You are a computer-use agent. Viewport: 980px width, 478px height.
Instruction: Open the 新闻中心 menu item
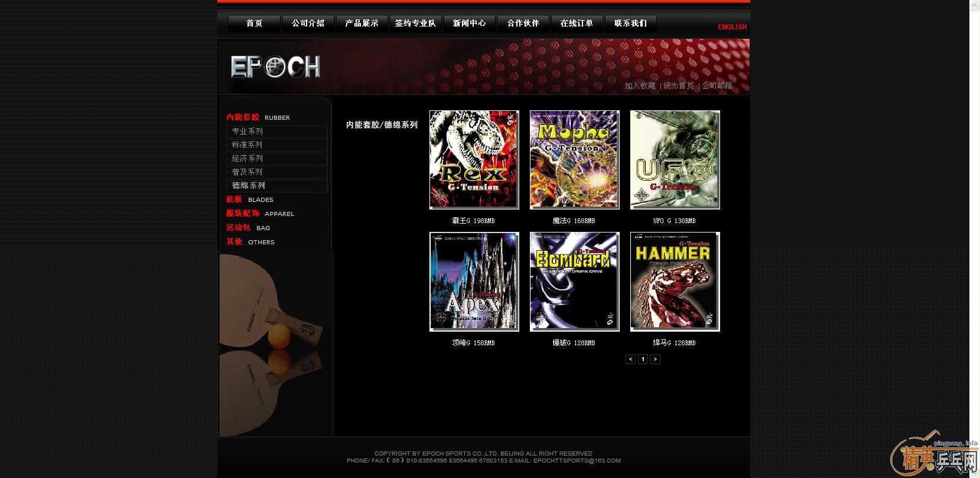(469, 24)
